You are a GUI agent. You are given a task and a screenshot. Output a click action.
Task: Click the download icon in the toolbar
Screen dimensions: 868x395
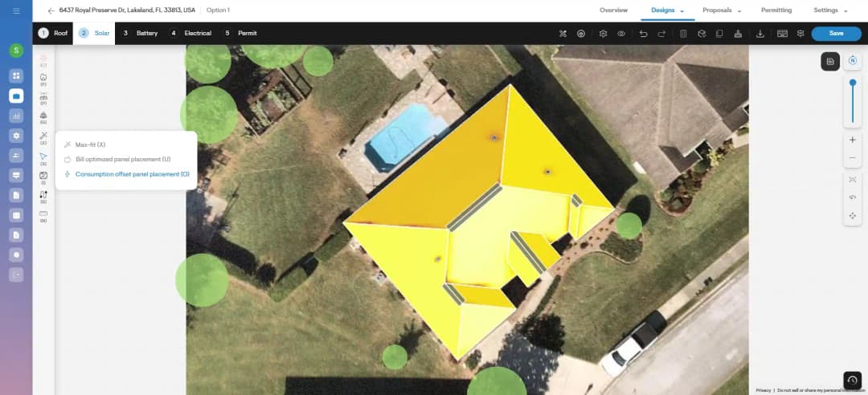(x=760, y=34)
